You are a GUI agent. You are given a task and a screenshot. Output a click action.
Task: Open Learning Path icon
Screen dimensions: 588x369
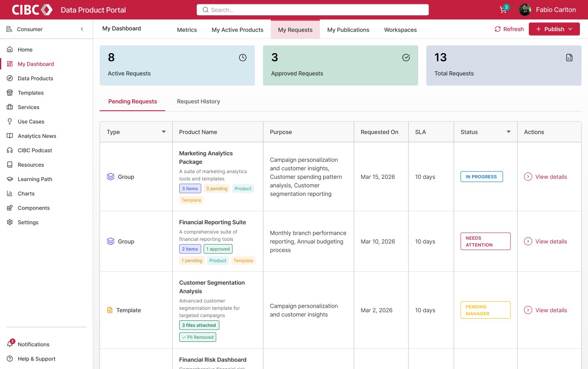[x=10, y=179]
